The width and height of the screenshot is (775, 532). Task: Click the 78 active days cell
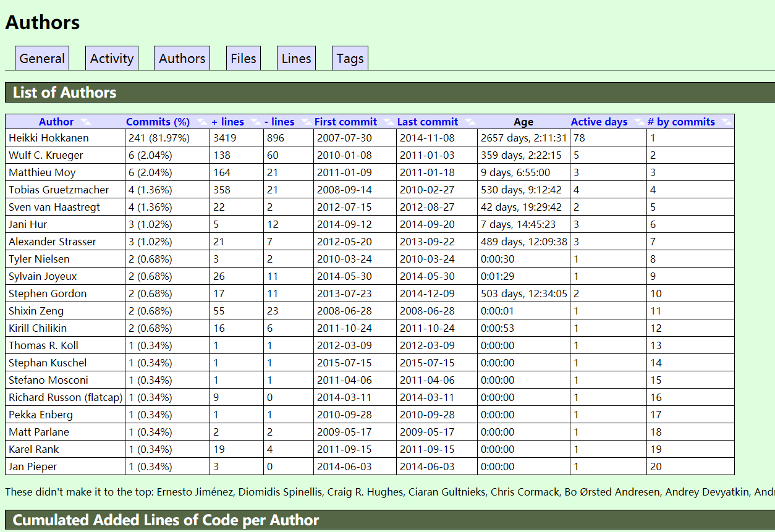point(608,138)
